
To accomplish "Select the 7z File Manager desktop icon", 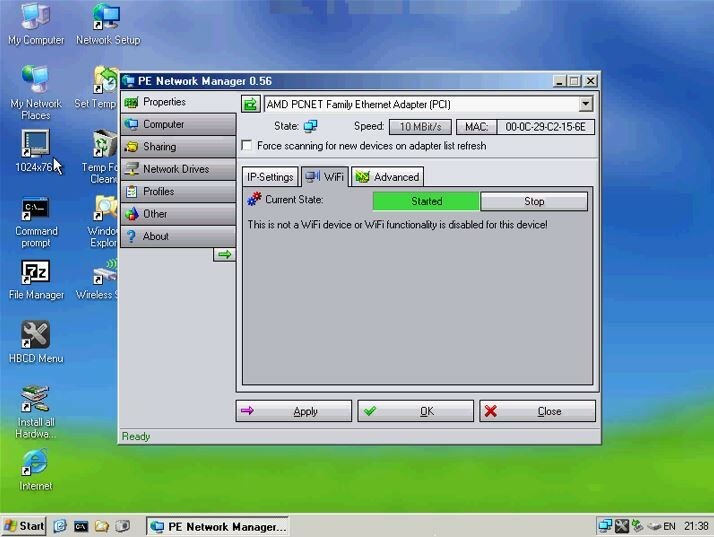I will [36, 280].
